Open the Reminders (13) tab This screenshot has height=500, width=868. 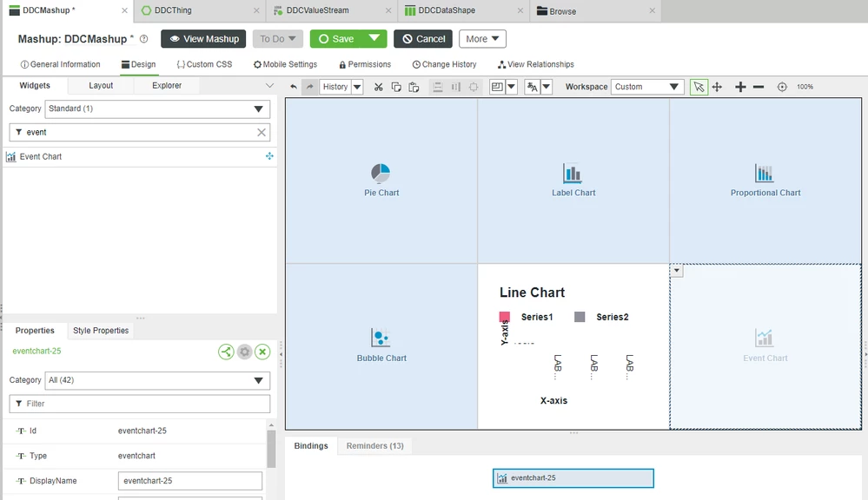(374, 446)
